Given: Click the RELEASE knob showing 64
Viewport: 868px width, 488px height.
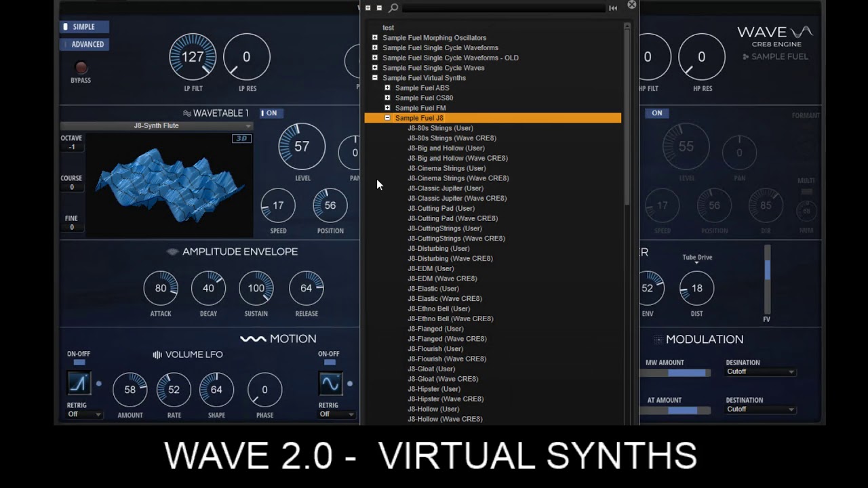Looking at the screenshot, I should click(307, 288).
